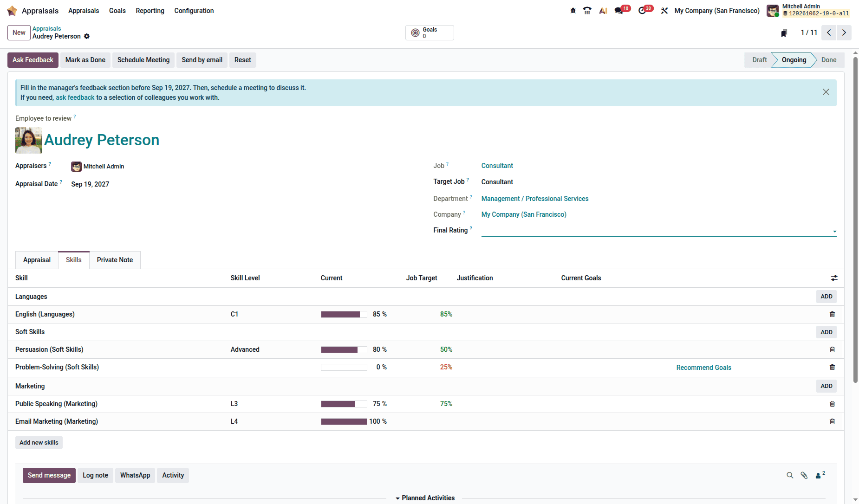Open activities clock icon with 38 badge
The image size is (859, 504).
(x=642, y=11)
